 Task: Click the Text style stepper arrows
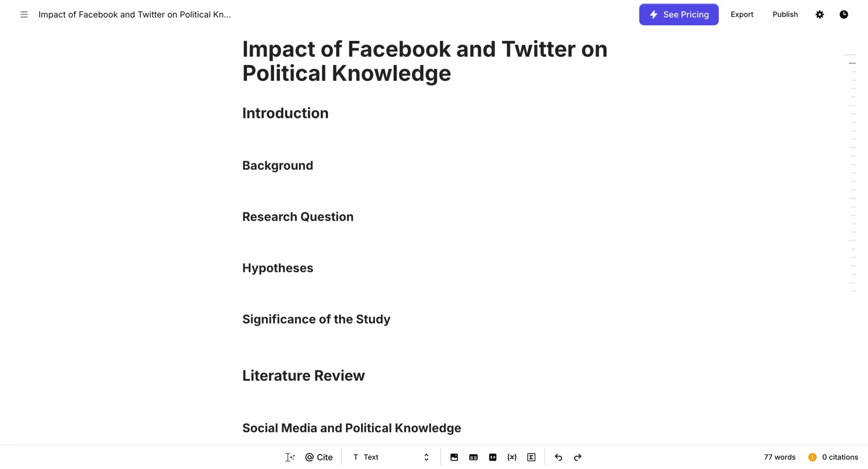pyautogui.click(x=426, y=457)
